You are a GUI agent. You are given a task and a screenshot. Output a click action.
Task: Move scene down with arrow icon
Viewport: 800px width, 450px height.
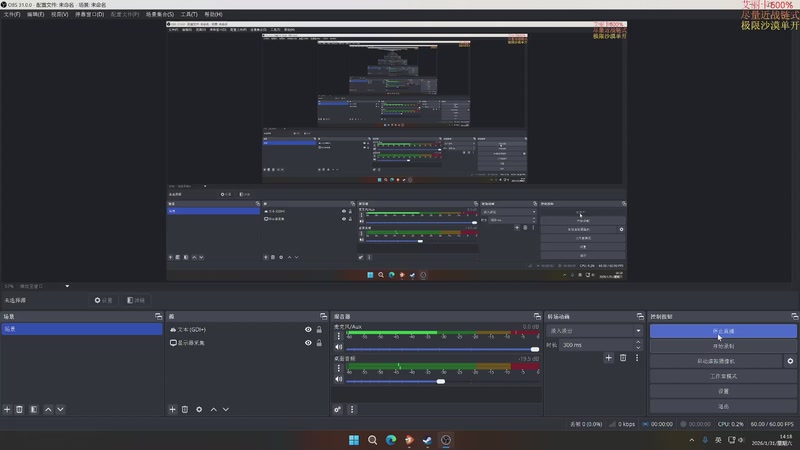coord(60,409)
